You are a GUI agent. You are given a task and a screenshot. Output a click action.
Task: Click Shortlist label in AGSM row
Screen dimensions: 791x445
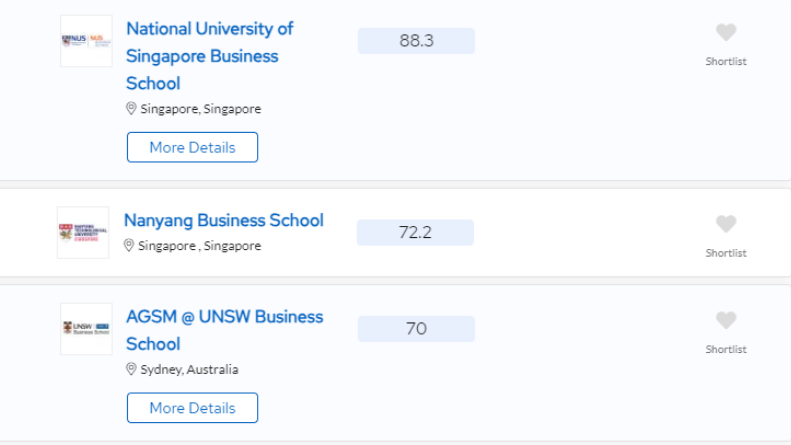(x=726, y=350)
